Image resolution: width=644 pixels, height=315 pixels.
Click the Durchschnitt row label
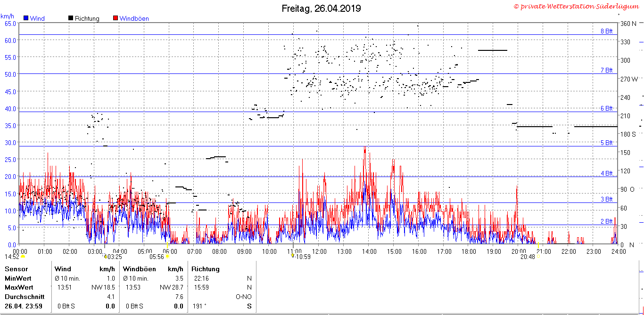(25, 297)
